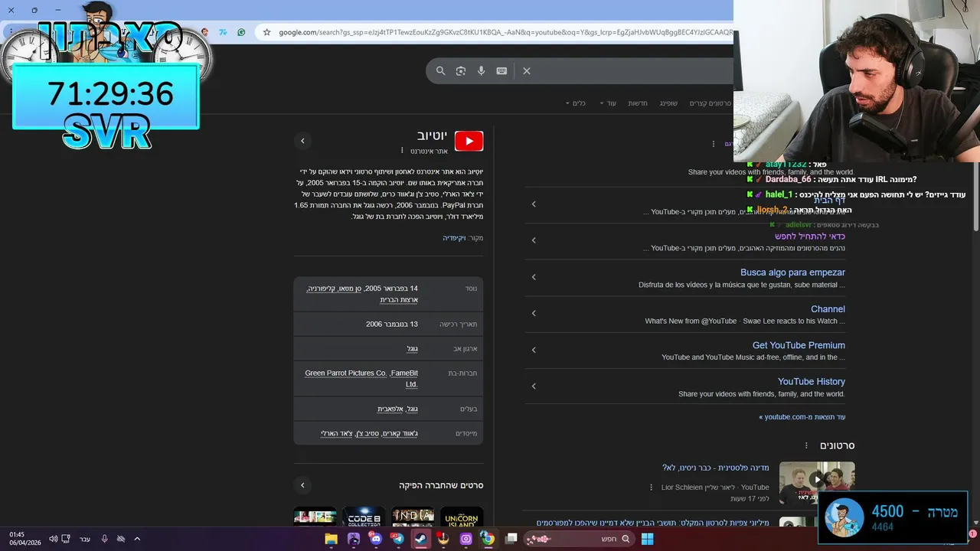
Task: Clear search text with X icon
Action: [x=527, y=70]
